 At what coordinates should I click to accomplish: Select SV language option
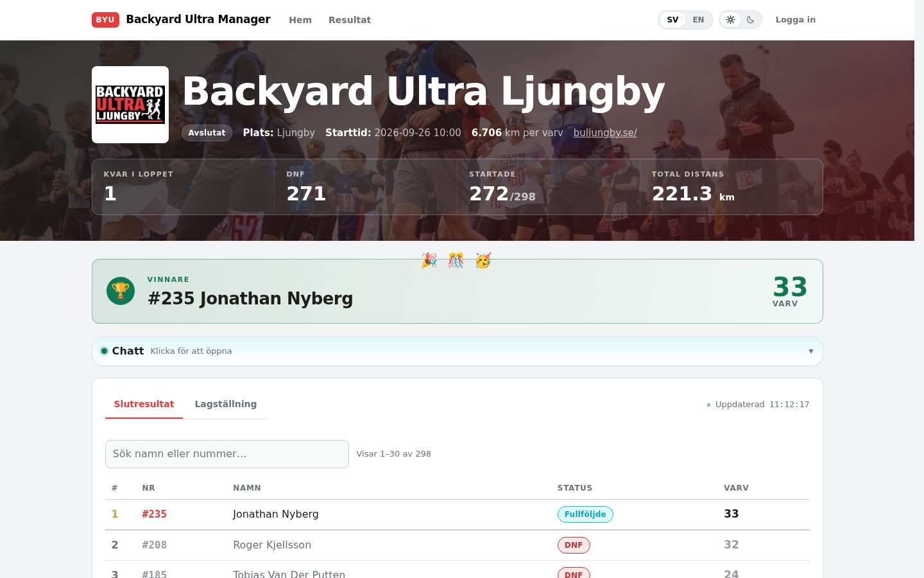(x=672, y=20)
